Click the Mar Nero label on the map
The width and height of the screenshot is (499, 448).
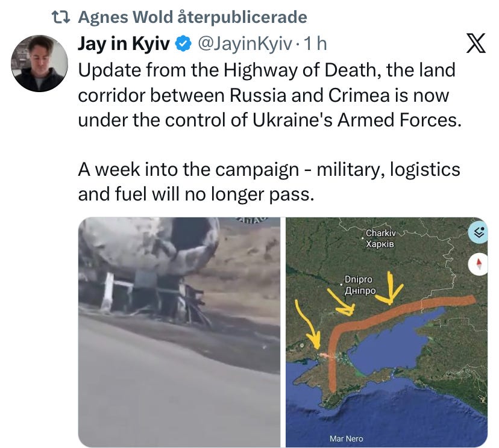coord(347,439)
